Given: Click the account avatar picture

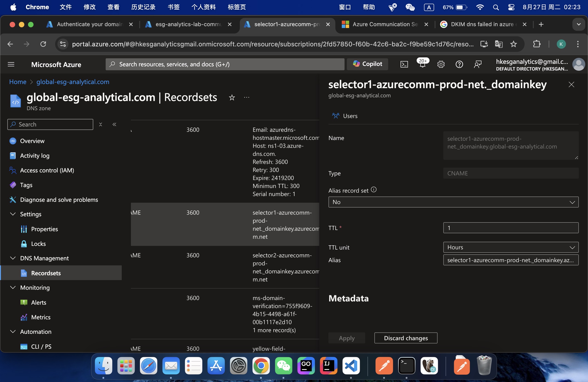Looking at the screenshot, I should (x=578, y=65).
